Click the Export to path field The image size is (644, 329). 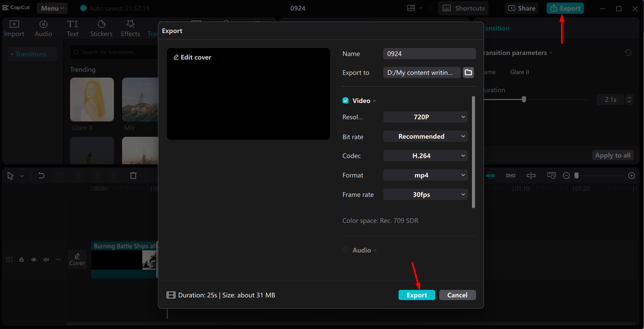coord(422,73)
